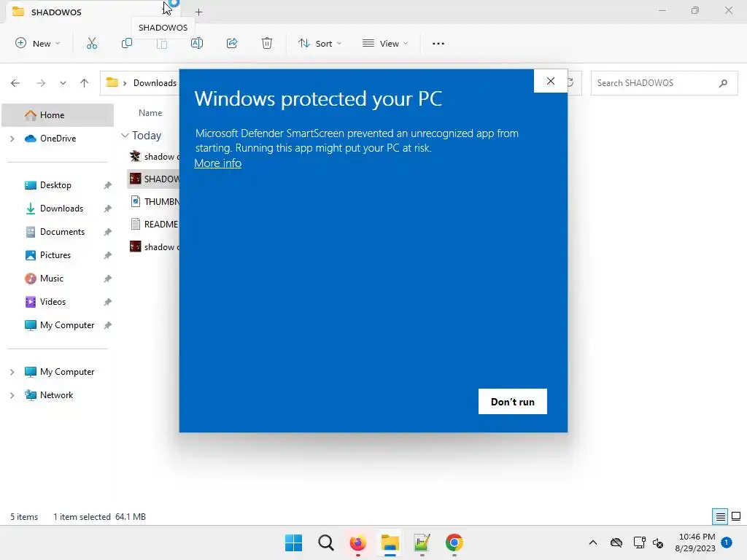Open the Sort dropdown
Image resolution: width=747 pixels, height=560 pixels.
320,43
